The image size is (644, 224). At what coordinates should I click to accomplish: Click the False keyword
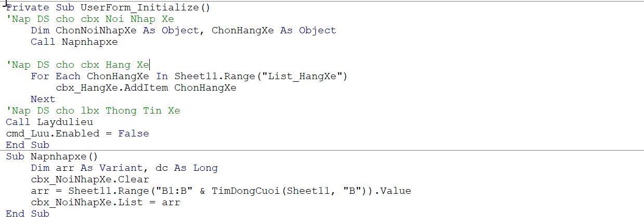(133, 133)
